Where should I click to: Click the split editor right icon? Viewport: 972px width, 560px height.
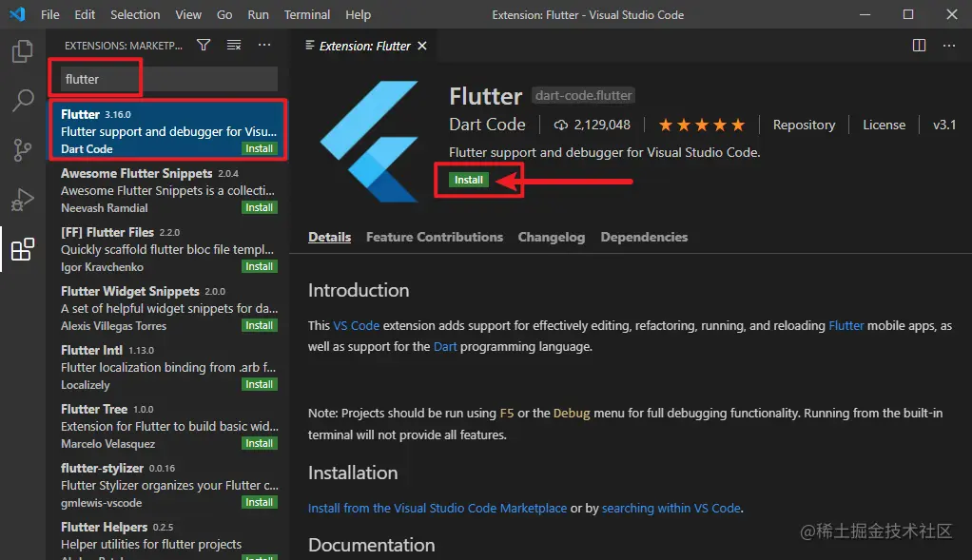click(919, 46)
